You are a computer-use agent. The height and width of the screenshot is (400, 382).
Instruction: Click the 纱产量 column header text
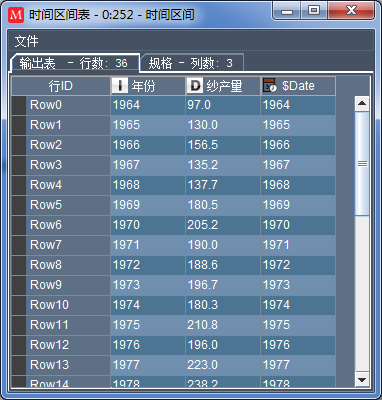pyautogui.click(x=224, y=86)
